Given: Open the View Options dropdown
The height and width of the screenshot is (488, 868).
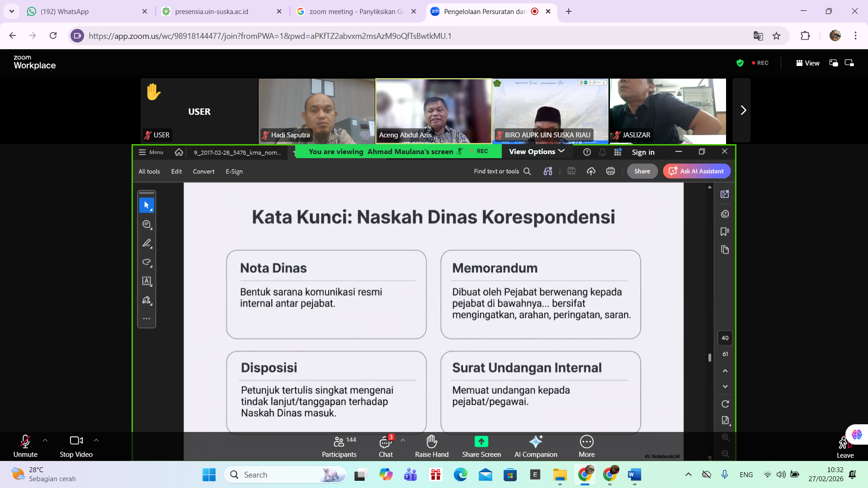Looking at the screenshot, I should 537,152.
